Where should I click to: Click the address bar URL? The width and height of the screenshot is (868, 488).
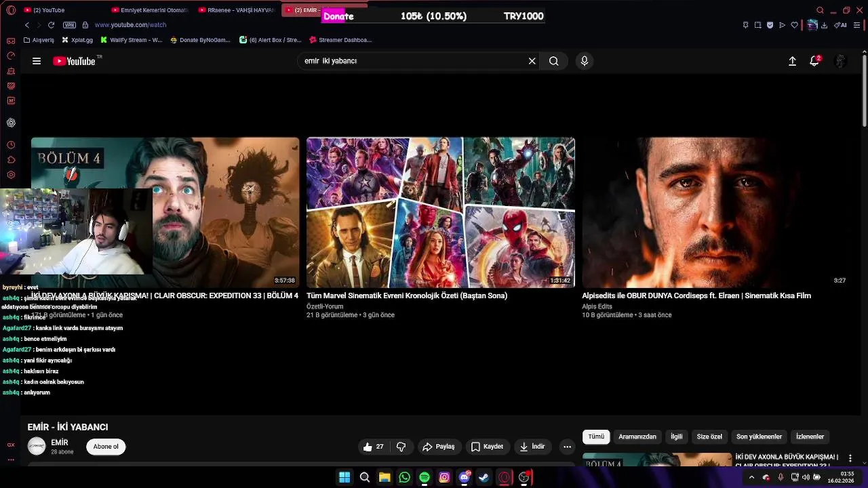click(130, 25)
